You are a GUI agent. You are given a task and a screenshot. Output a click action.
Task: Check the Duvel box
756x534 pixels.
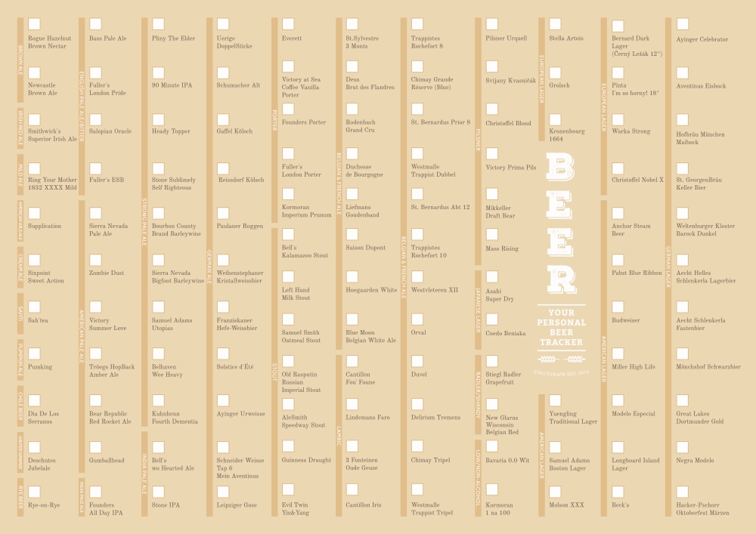(x=417, y=361)
